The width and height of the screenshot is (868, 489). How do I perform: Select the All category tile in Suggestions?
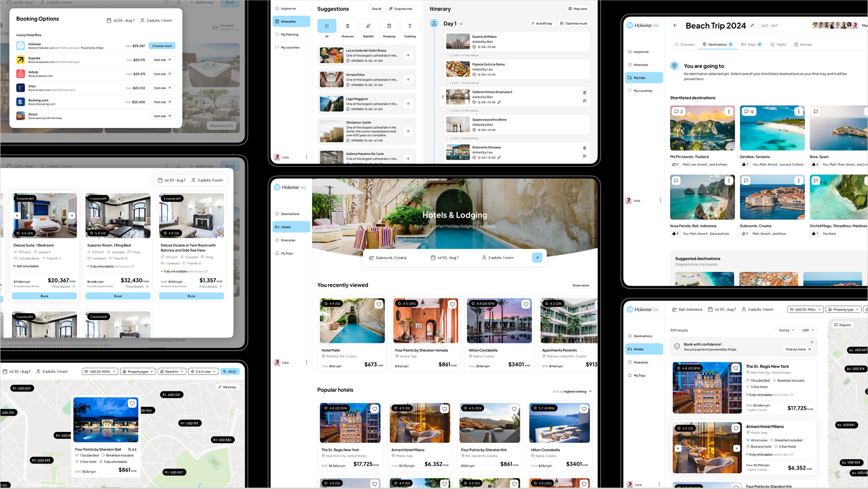326,26
